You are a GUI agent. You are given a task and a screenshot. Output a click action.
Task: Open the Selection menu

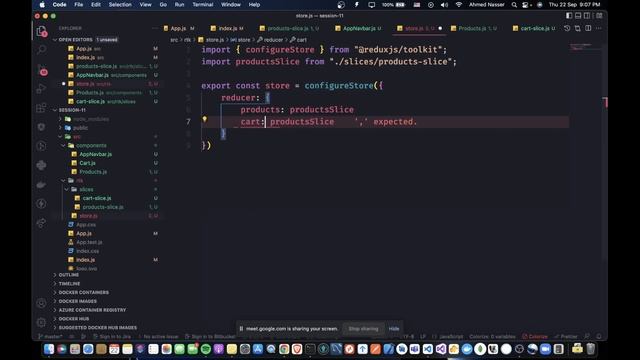pyautogui.click(x=120, y=4)
